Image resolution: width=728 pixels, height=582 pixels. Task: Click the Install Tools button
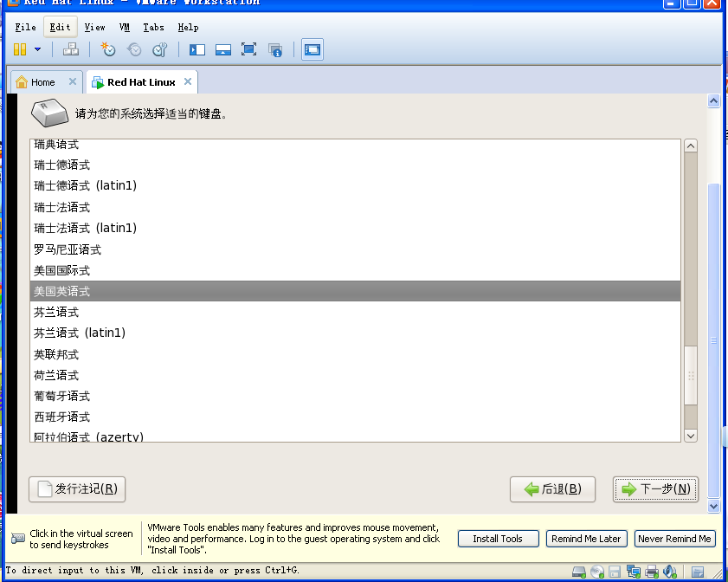point(498,539)
